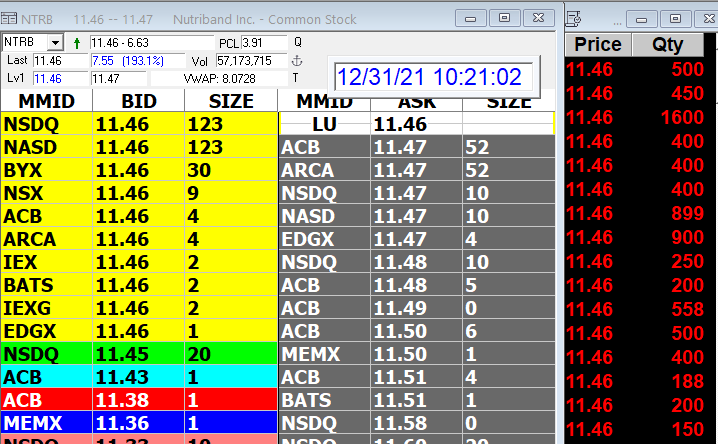
Task: Select the blue MEMX 11.36 bid row
Action: [x=139, y=423]
